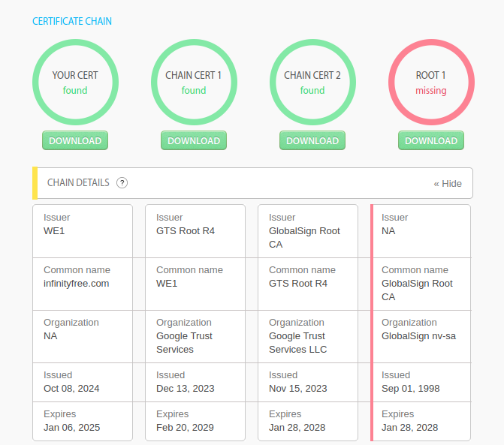Click the ROOT 1 missing circle

tap(431, 83)
